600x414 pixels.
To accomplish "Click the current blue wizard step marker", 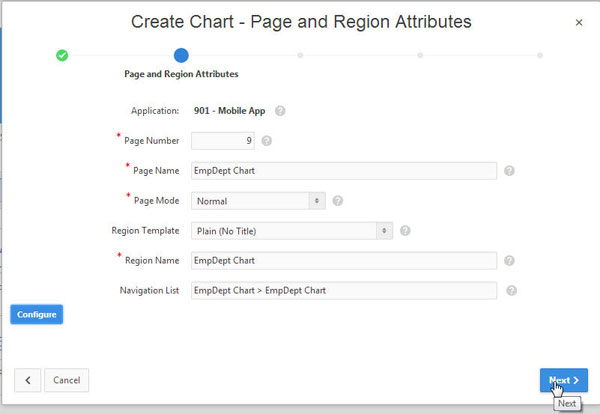I will [181, 56].
